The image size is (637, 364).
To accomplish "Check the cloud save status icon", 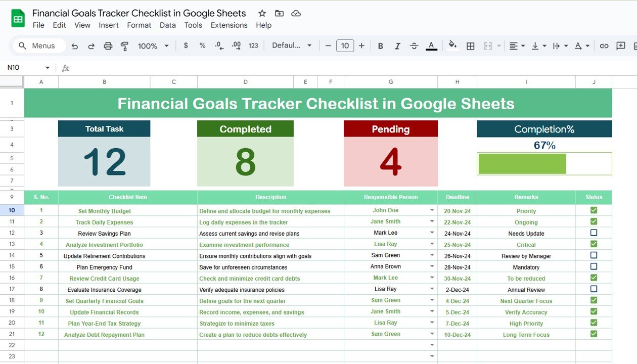I will tap(296, 14).
